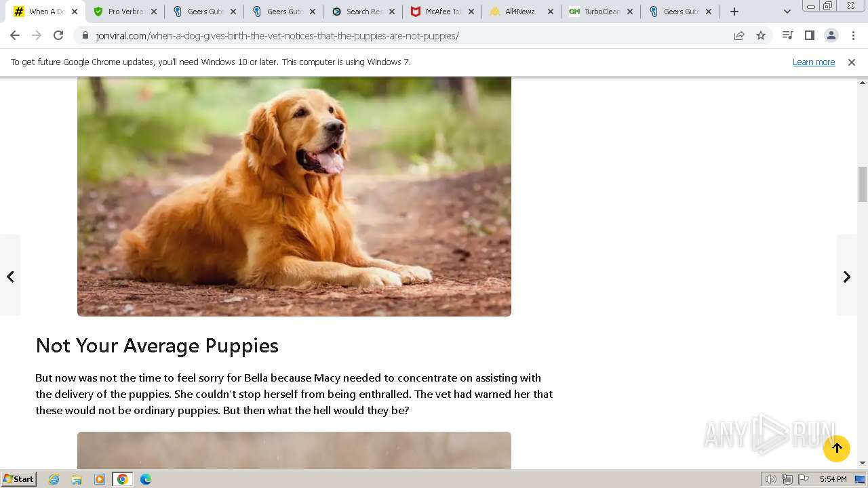Click the 5:54 PM taskbar clock

(x=833, y=479)
